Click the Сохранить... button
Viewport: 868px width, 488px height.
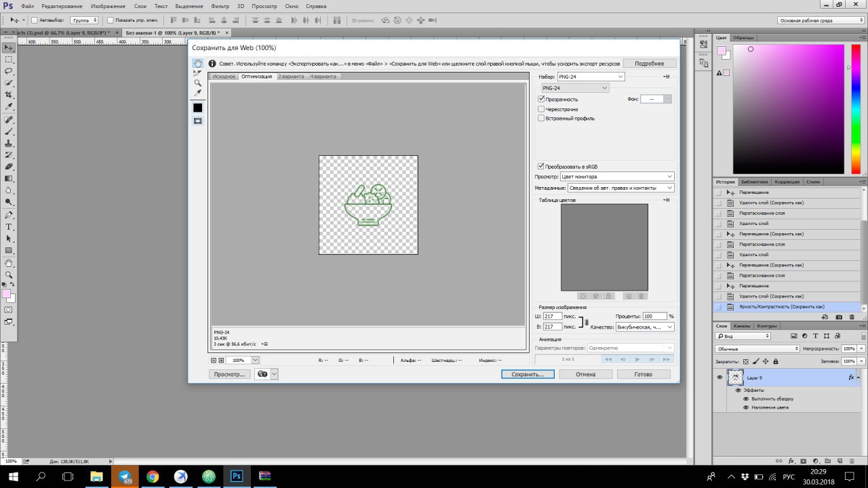(528, 374)
